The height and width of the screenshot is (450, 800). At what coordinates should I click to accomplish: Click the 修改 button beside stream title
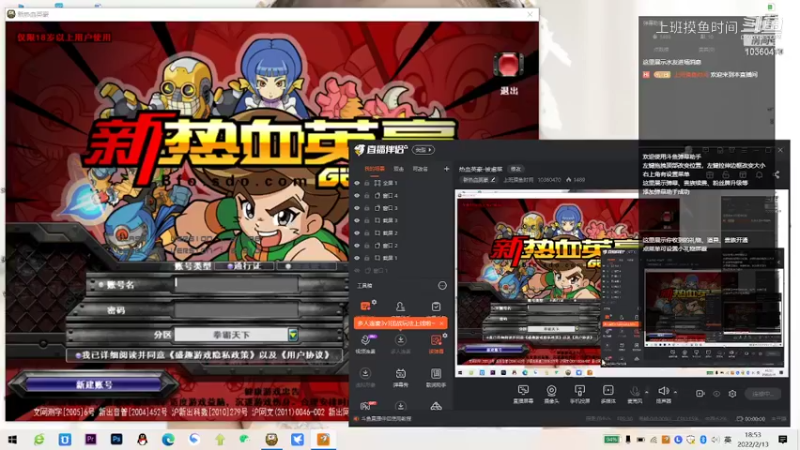point(516,169)
